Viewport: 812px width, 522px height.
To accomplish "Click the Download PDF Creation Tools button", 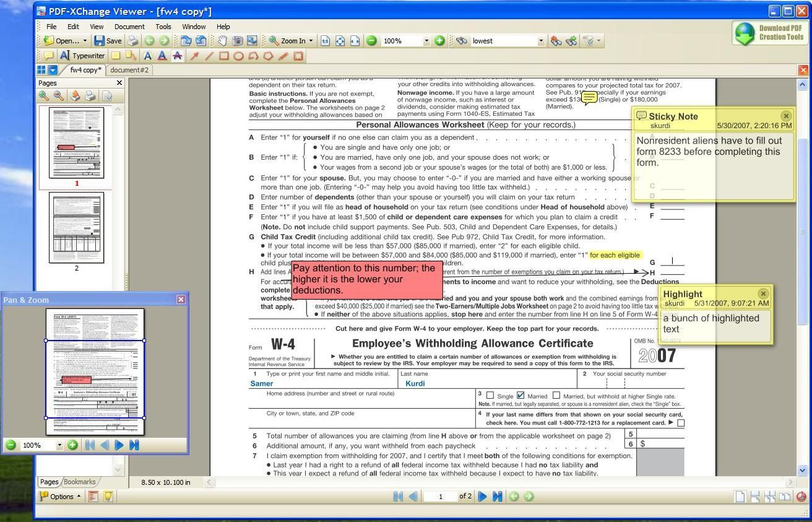I will [769, 33].
